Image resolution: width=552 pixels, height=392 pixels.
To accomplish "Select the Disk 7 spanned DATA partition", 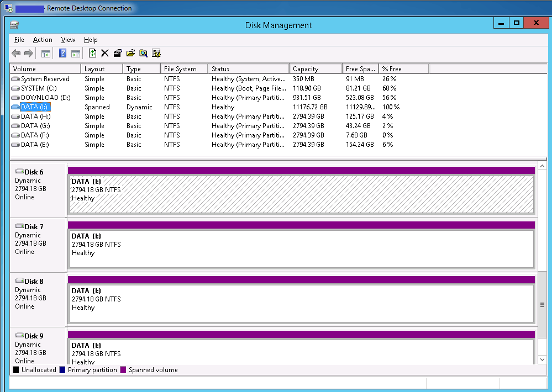I will point(301,245).
